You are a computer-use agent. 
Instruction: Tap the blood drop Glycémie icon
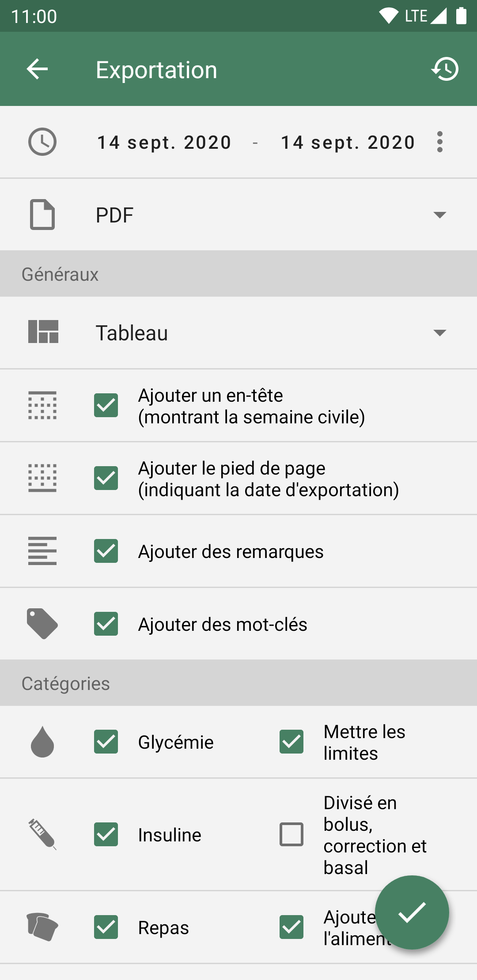(x=42, y=742)
